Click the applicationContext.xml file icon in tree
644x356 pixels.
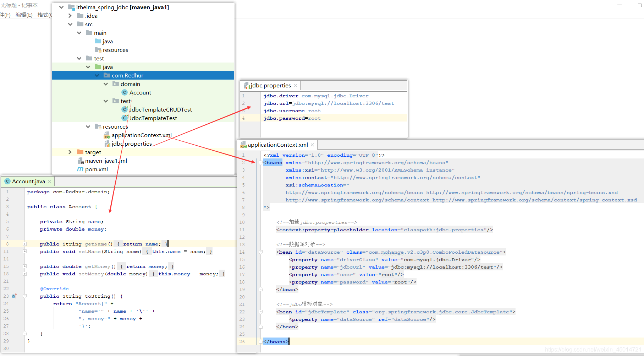(107, 135)
